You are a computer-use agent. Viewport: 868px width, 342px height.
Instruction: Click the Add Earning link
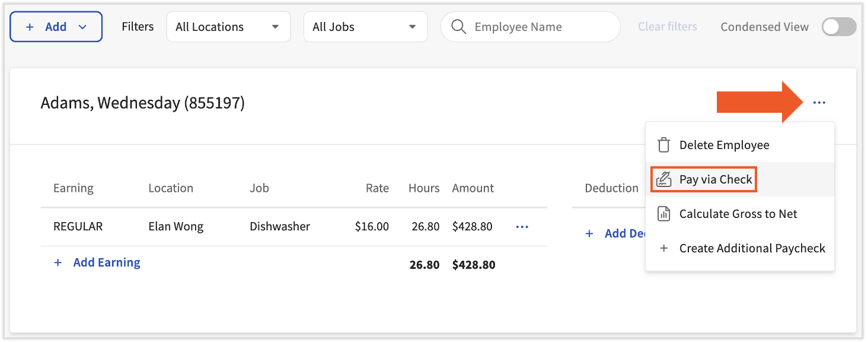[107, 262]
